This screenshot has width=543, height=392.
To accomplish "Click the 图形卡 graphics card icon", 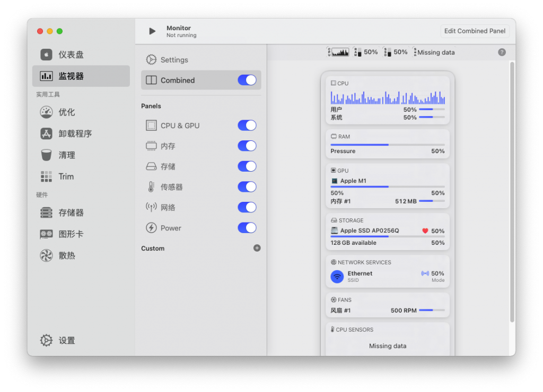I will click(x=46, y=234).
